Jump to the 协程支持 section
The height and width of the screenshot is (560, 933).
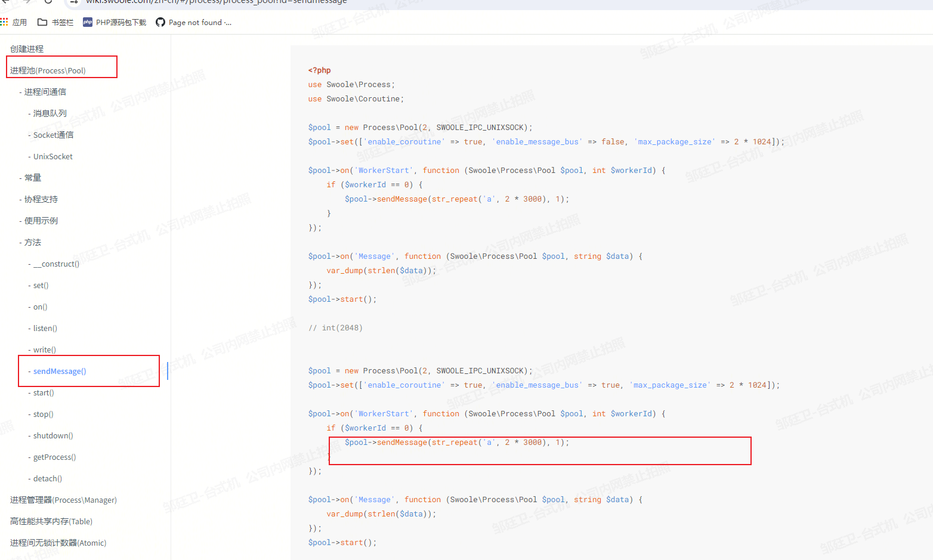41,199
